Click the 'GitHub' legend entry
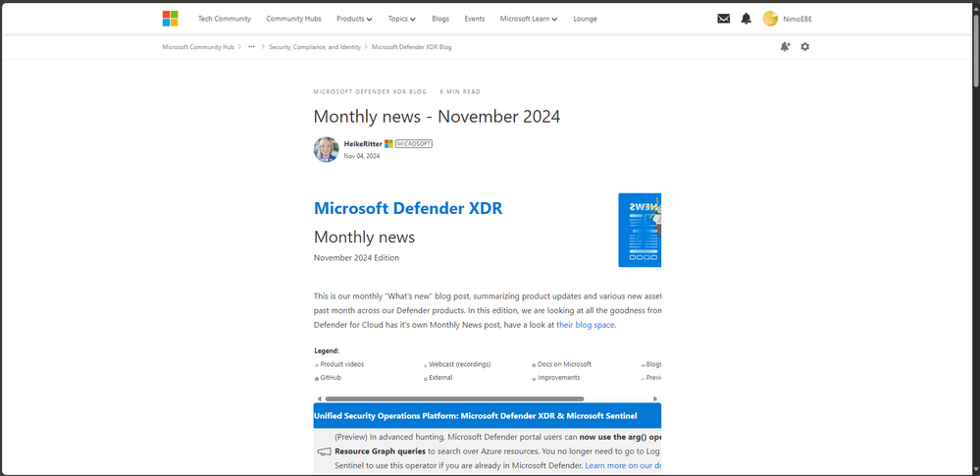 click(331, 378)
